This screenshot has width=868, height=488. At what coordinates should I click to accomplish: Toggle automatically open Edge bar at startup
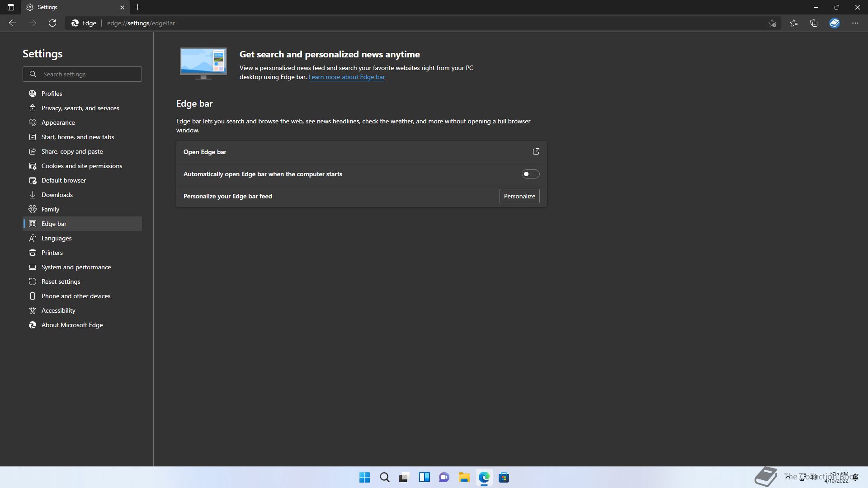tap(531, 174)
